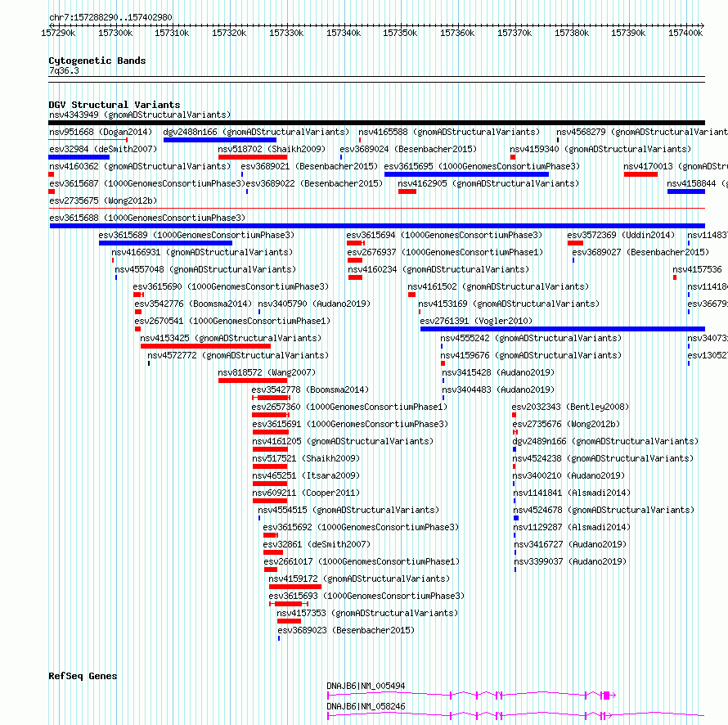The width and height of the screenshot is (728, 725).
Task: Click the esv2761391 (Vogler2010) blue bar
Action: click(563, 329)
